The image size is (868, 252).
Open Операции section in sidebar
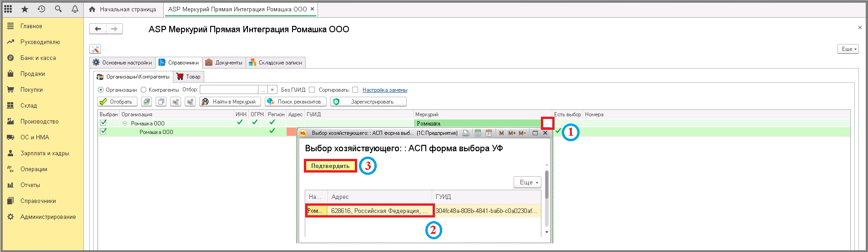pyautogui.click(x=34, y=169)
